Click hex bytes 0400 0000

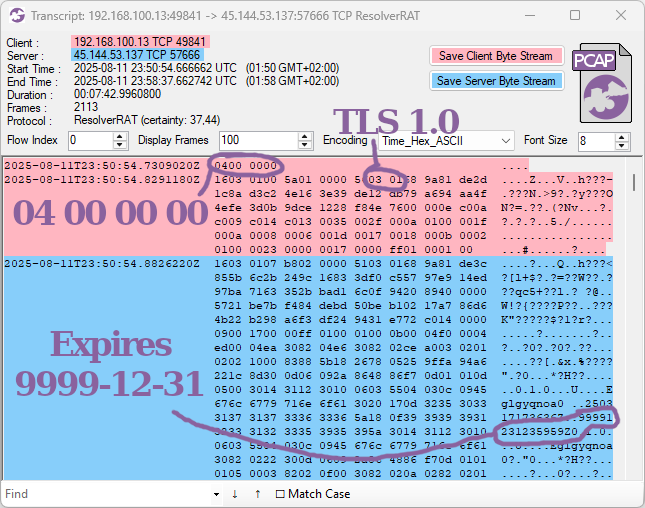(x=245, y=166)
